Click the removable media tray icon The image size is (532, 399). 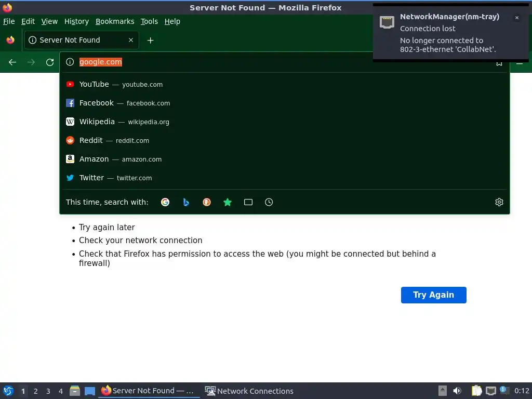[x=443, y=391]
